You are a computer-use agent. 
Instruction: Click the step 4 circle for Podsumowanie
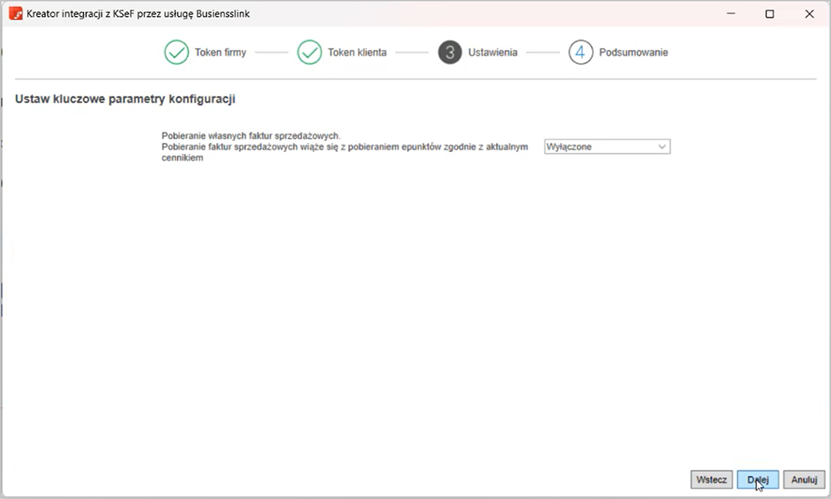581,53
